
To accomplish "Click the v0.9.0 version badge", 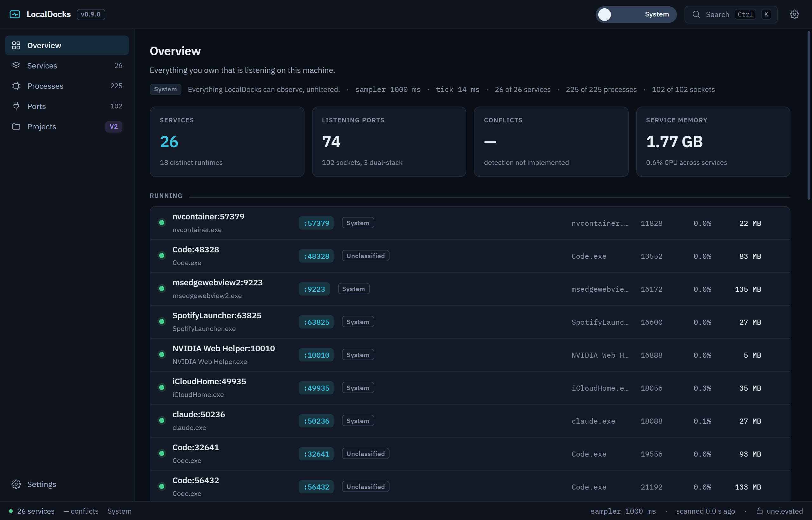I will coord(91,14).
